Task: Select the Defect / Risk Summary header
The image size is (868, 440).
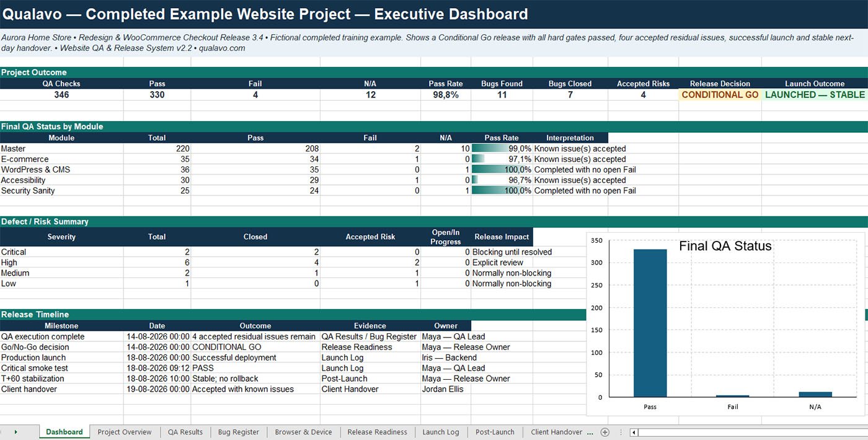Action: coord(434,222)
